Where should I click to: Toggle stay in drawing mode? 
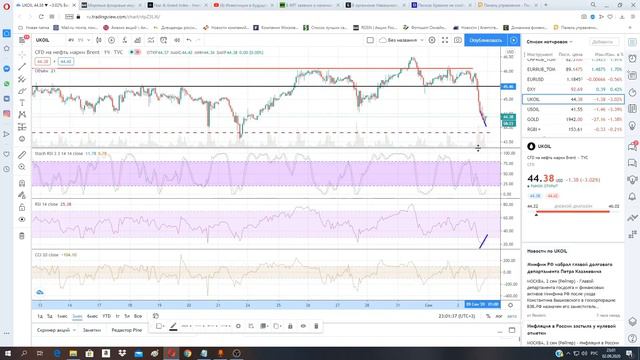pyautogui.click(x=22, y=195)
